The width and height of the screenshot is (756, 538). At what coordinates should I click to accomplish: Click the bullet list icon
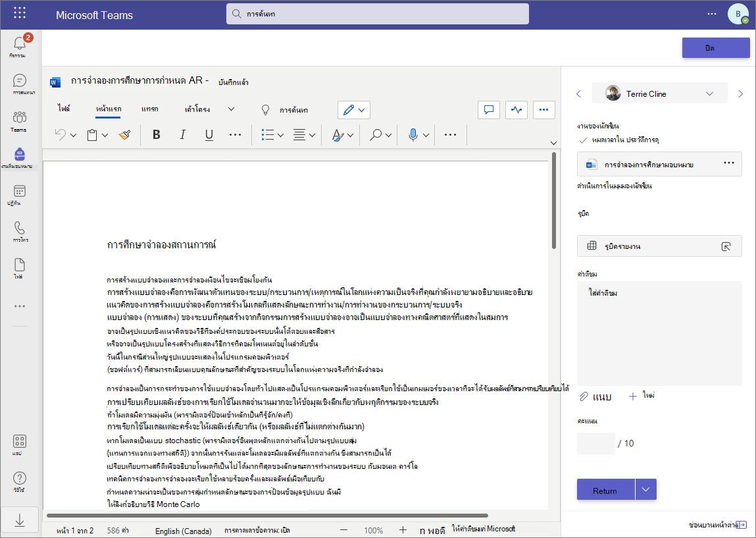(268, 134)
